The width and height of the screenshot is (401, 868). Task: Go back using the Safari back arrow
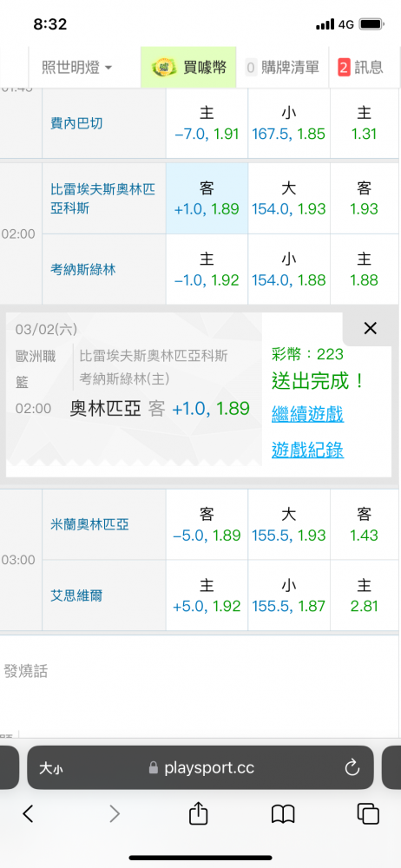pos(29,814)
